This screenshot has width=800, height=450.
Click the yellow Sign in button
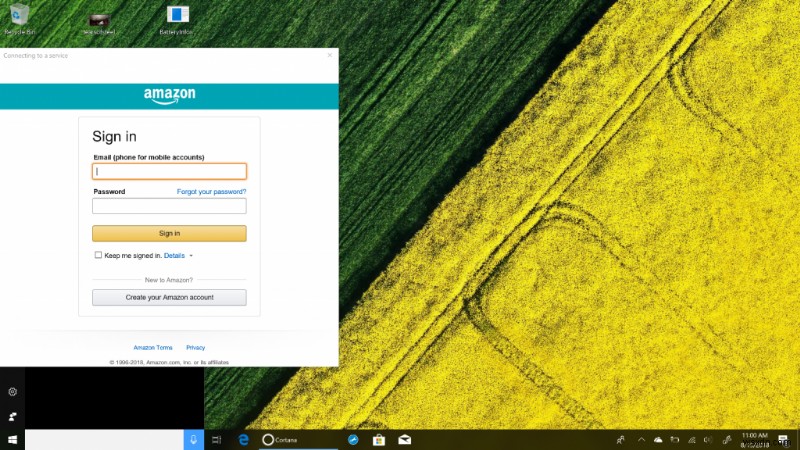pyautogui.click(x=169, y=233)
